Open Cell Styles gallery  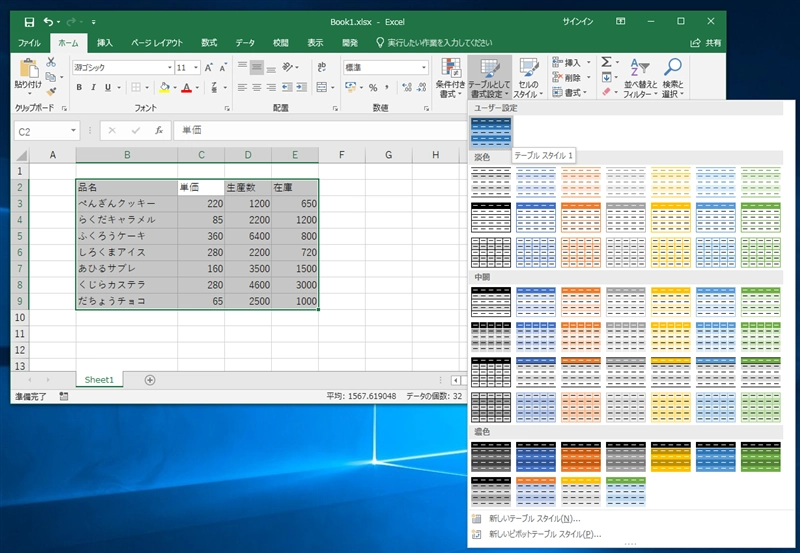[528, 78]
